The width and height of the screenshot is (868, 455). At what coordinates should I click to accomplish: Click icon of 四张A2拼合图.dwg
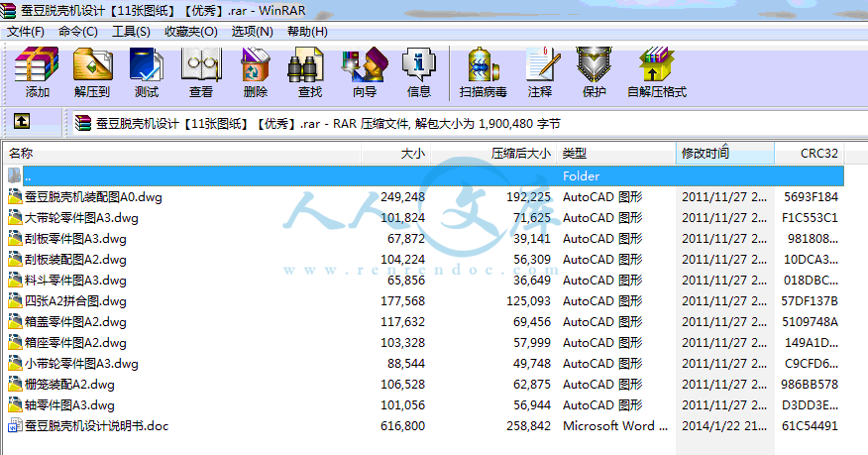click(x=15, y=301)
